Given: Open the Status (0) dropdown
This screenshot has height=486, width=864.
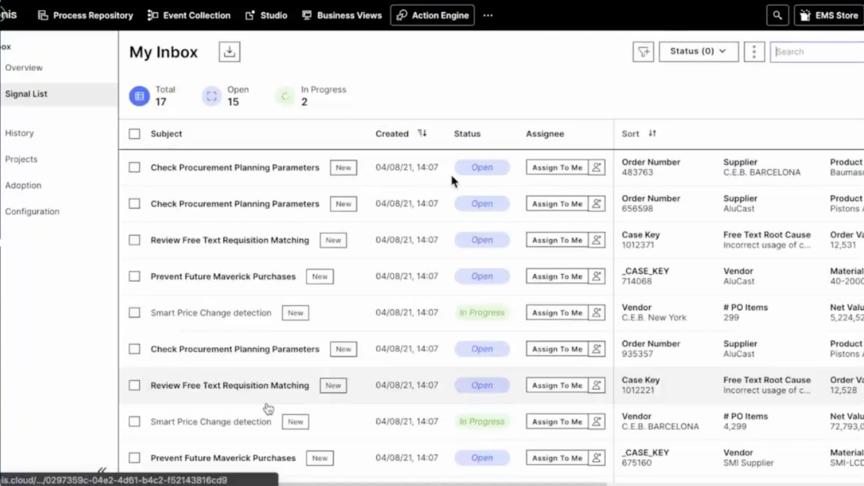Looking at the screenshot, I should 699,51.
